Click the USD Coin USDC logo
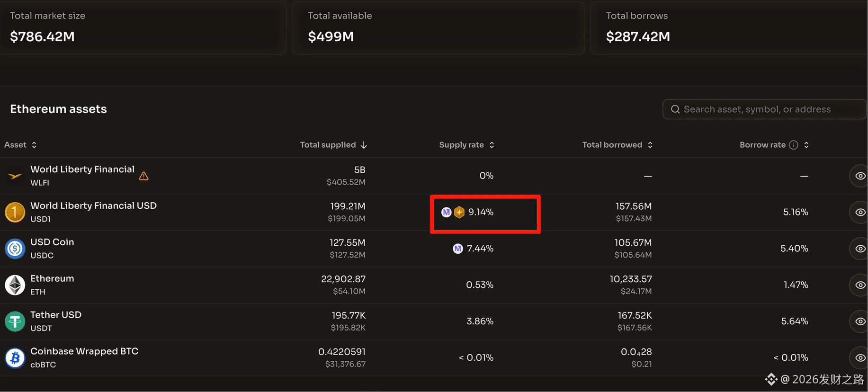The image size is (868, 392). tap(15, 249)
